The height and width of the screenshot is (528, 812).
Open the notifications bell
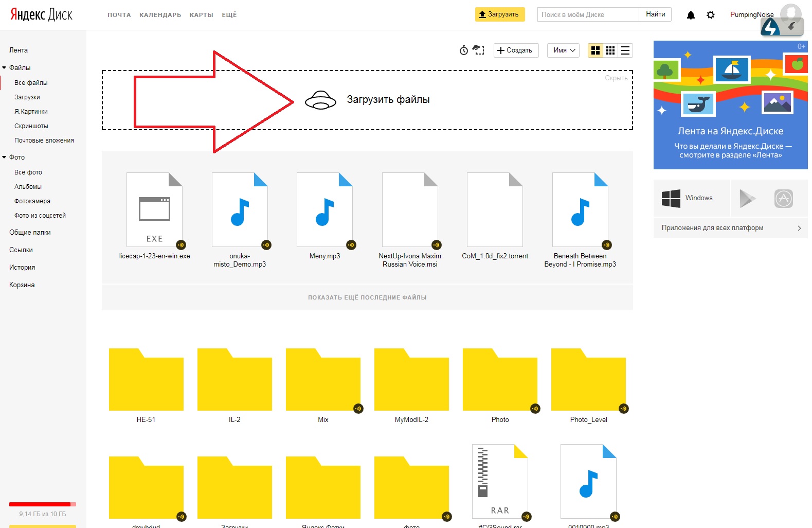point(691,15)
